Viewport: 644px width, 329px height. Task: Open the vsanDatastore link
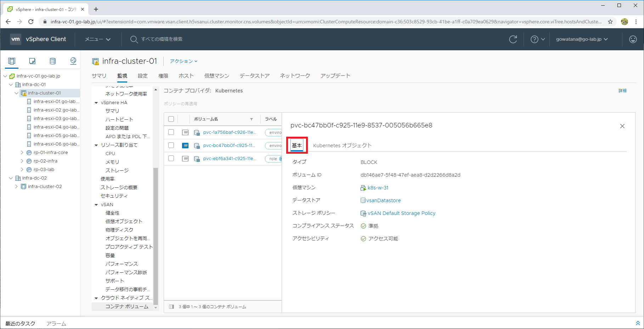click(384, 200)
